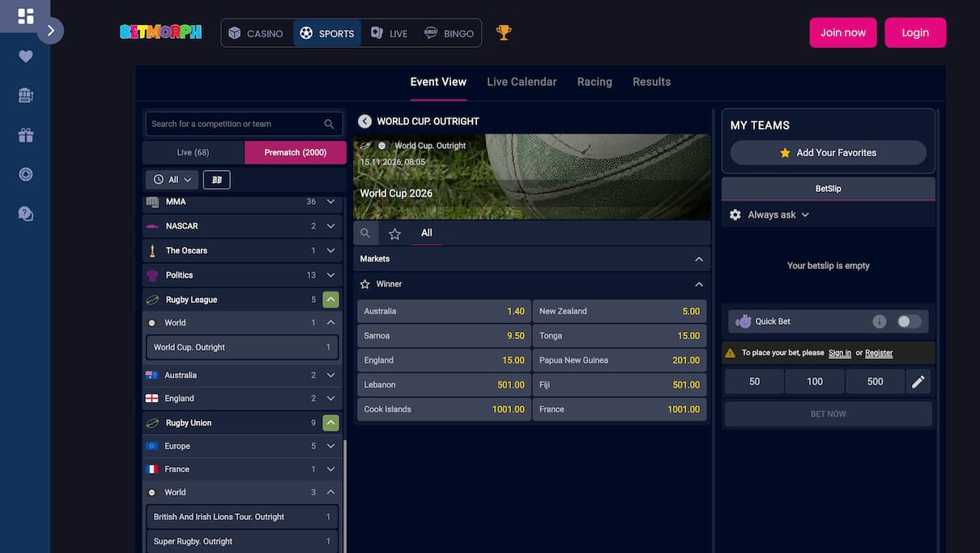
Task: Open the Favorites heart icon in the sidebar
Action: click(25, 56)
